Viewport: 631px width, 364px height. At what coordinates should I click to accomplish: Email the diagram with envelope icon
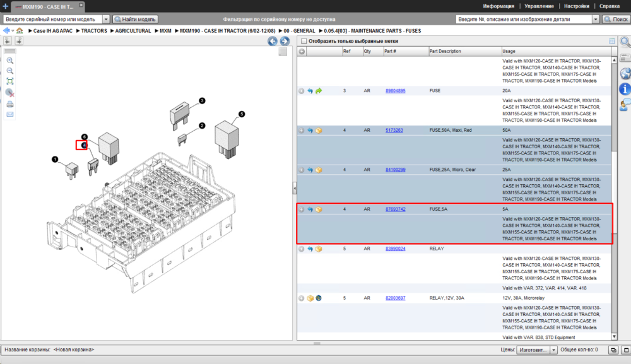pyautogui.click(x=10, y=114)
